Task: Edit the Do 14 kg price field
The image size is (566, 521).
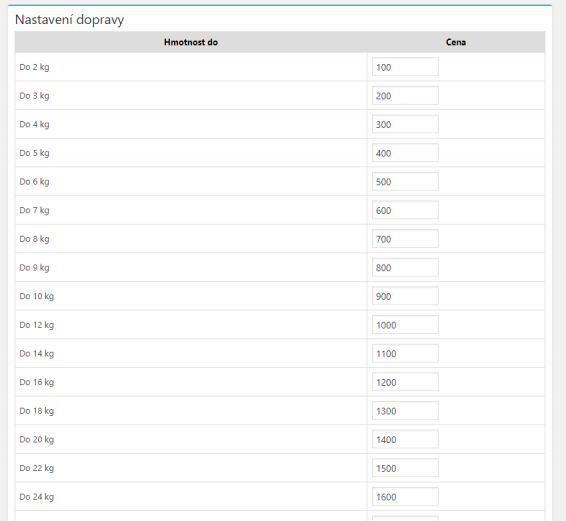Action: pyautogui.click(x=405, y=353)
